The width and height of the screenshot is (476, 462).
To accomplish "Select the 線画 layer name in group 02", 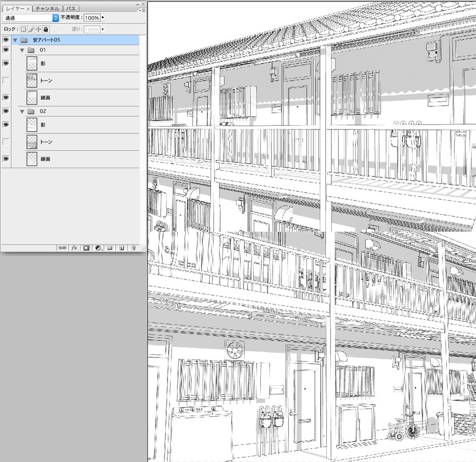I will coord(45,159).
